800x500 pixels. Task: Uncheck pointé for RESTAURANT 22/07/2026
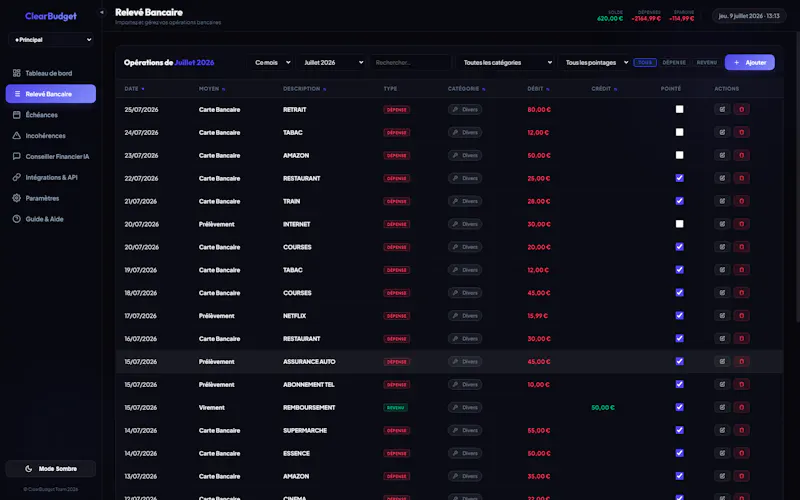[680, 178]
